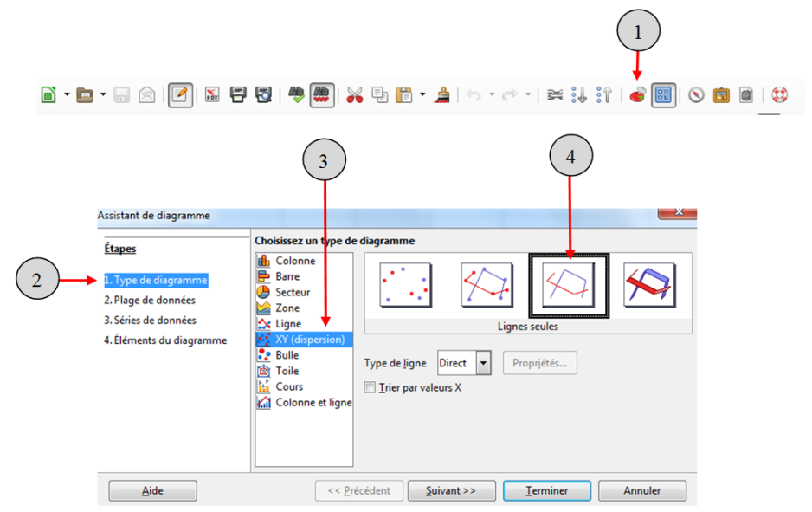
Task: Click the Paste clipboard icon
Action: pyautogui.click(x=404, y=94)
